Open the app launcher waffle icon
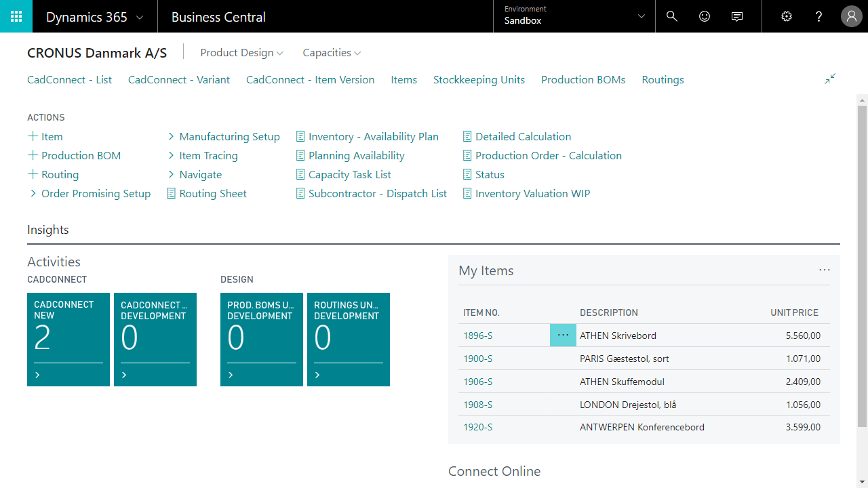Viewport: 868px width, 488px height. [16, 16]
